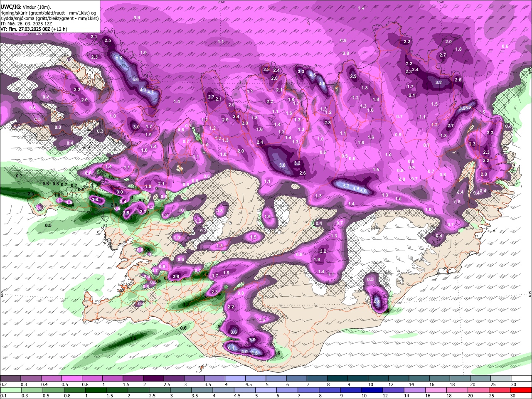Select the upper legend swatch between 25 and 30
Viewport: 532px width, 399px height.
tap(500, 379)
